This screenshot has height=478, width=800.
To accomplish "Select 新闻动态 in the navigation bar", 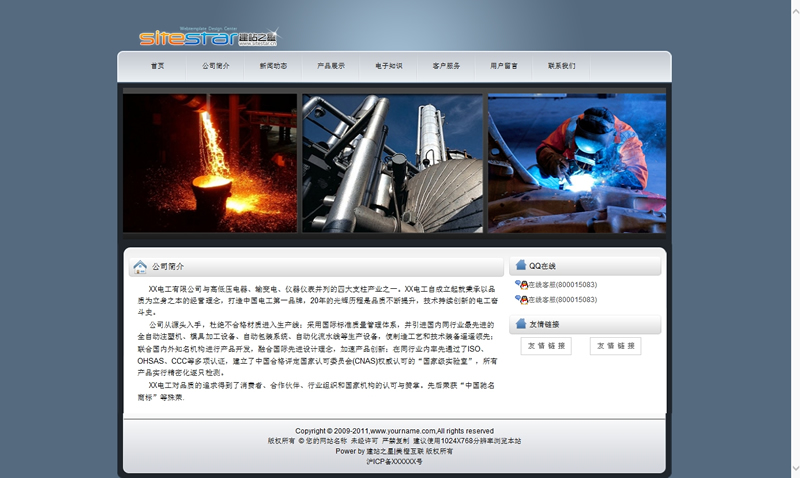I will pyautogui.click(x=273, y=66).
